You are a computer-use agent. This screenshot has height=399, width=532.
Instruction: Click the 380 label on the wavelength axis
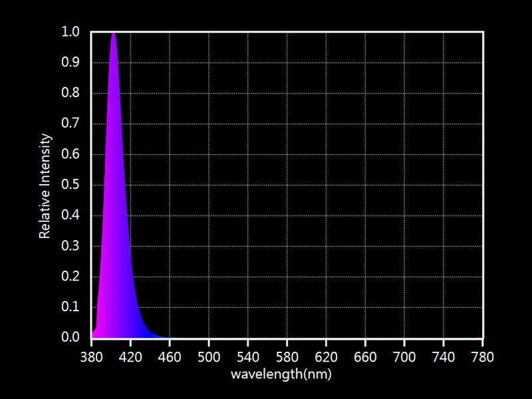[91, 357]
